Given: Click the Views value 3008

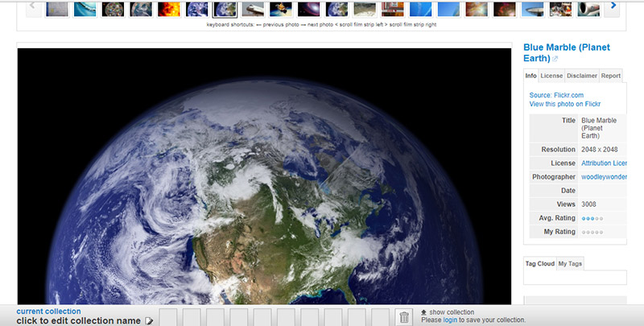Looking at the screenshot, I should (588, 204).
